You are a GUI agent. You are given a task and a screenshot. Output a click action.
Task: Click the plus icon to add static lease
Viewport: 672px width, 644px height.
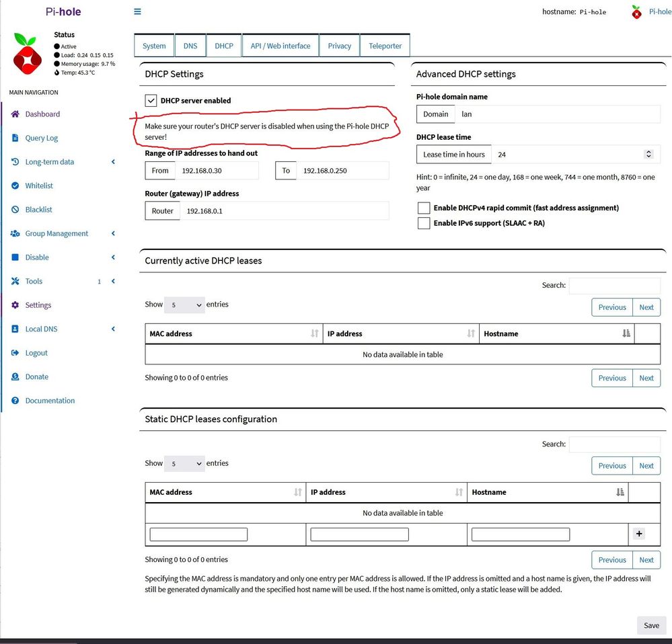click(x=639, y=534)
